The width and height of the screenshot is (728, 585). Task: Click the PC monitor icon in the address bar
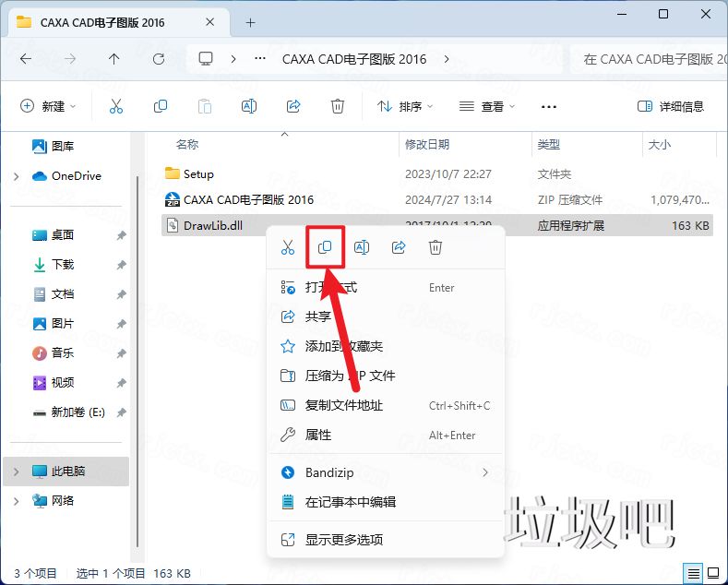[206, 58]
